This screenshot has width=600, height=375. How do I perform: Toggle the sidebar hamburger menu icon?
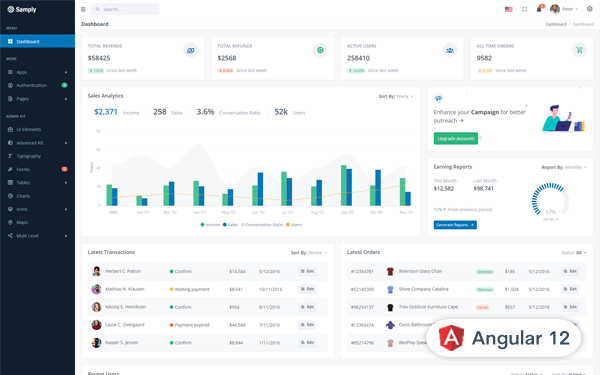(x=83, y=9)
